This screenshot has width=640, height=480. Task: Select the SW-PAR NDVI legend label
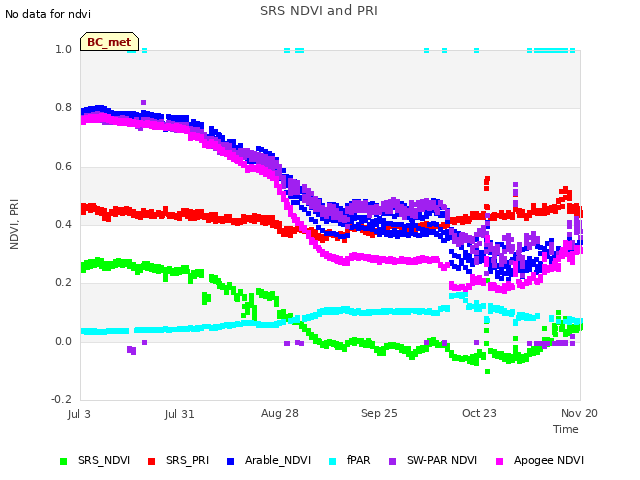click(442, 460)
